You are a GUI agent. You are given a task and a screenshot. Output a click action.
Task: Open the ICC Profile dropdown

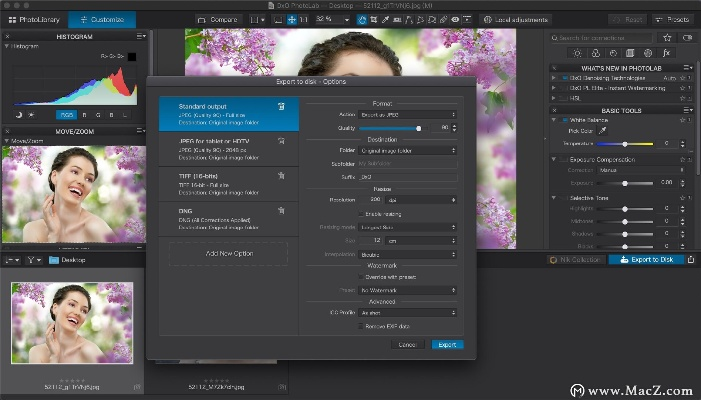408,313
